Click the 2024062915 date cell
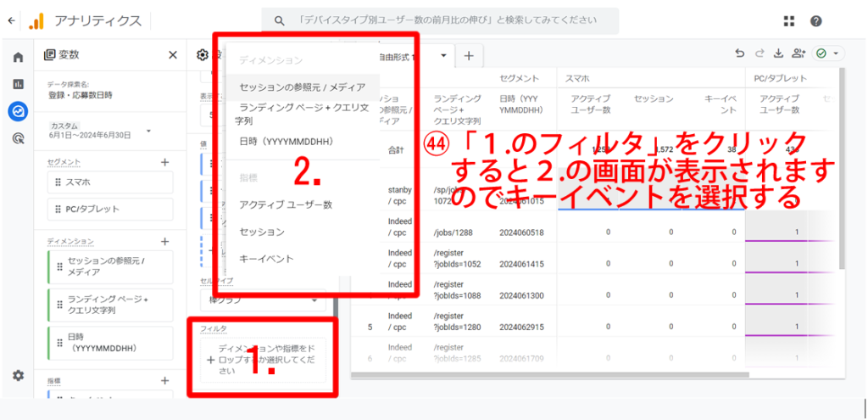The image size is (868, 420). 521,327
